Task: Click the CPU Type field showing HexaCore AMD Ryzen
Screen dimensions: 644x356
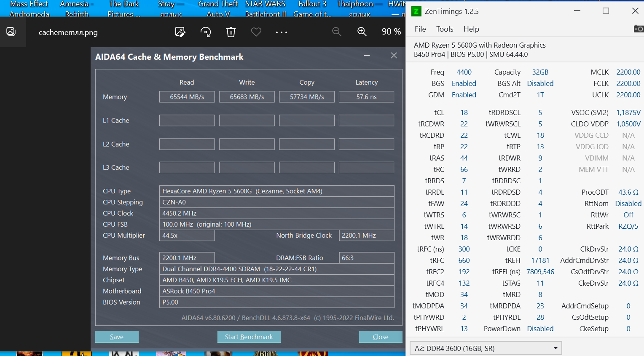Action: tap(277, 191)
